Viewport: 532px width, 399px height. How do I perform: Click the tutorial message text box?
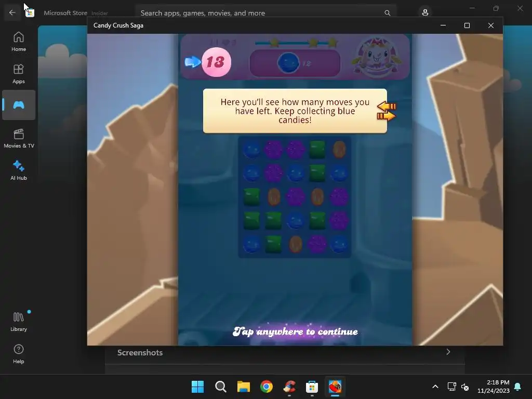coord(295,111)
